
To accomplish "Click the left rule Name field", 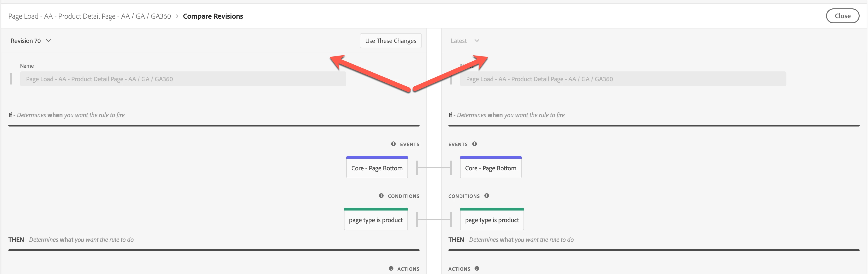I will (x=183, y=79).
